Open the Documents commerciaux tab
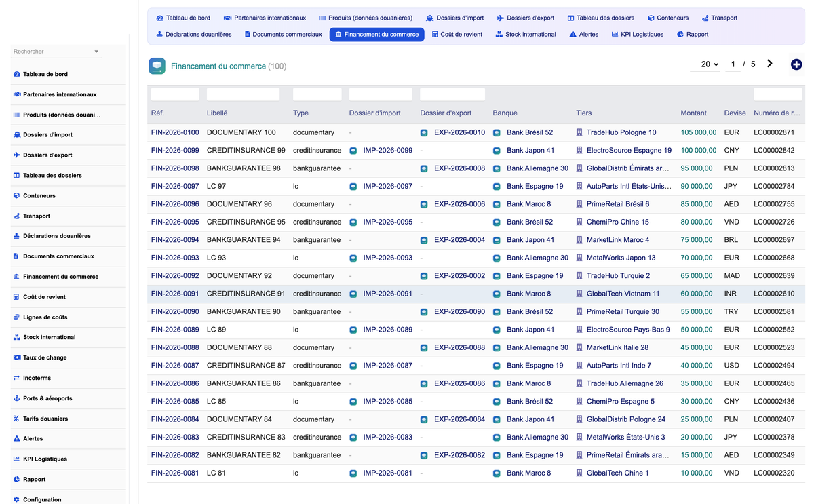This screenshot has height=504, width=814. pos(283,35)
